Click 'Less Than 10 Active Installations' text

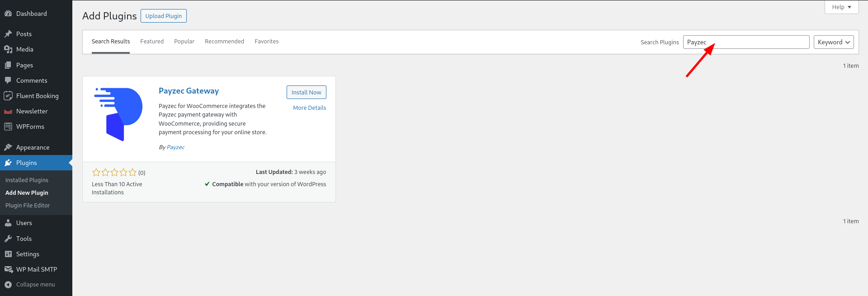tap(117, 188)
